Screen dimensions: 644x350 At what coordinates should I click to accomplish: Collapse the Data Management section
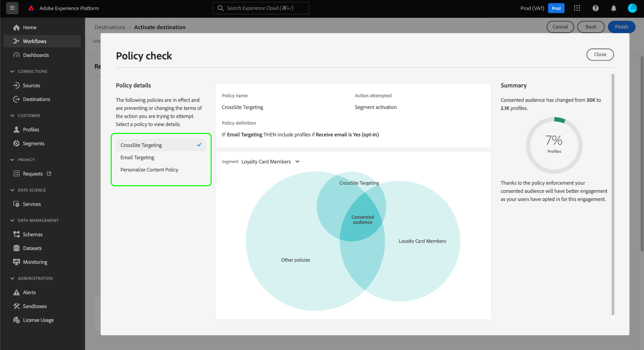coord(12,220)
